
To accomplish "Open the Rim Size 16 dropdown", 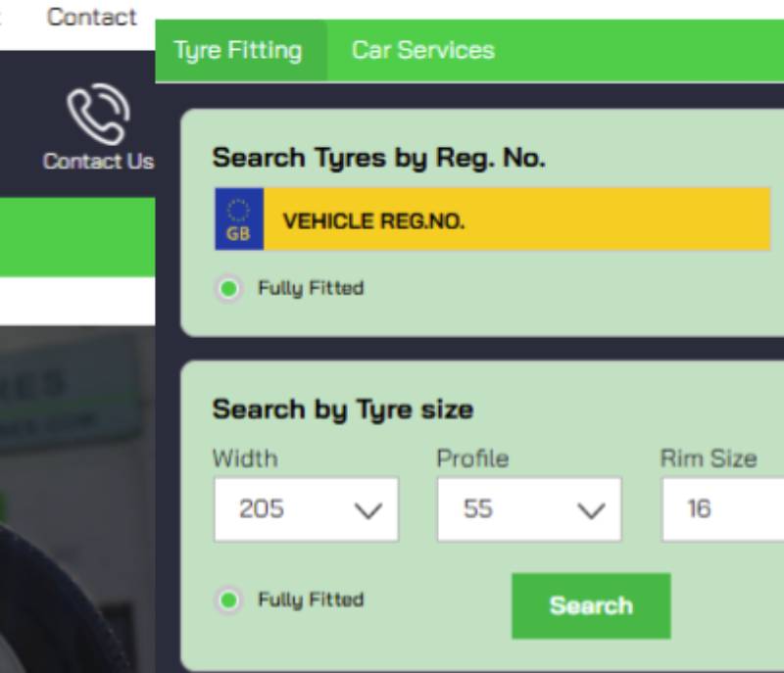I will tap(723, 509).
